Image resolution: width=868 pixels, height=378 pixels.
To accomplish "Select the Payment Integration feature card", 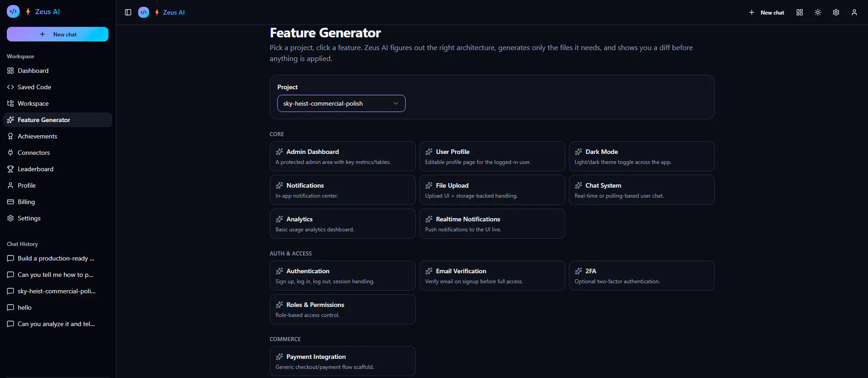I will coord(342,361).
